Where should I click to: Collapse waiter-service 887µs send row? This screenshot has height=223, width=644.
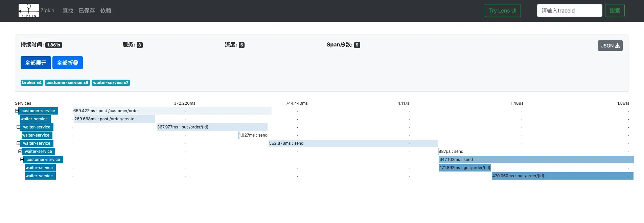[x=20, y=151]
